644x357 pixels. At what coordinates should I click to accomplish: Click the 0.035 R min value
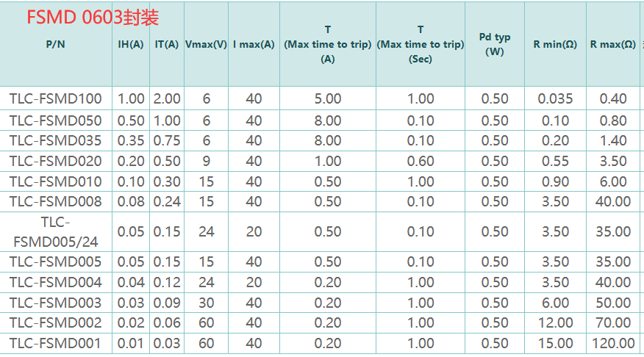pyautogui.click(x=555, y=98)
